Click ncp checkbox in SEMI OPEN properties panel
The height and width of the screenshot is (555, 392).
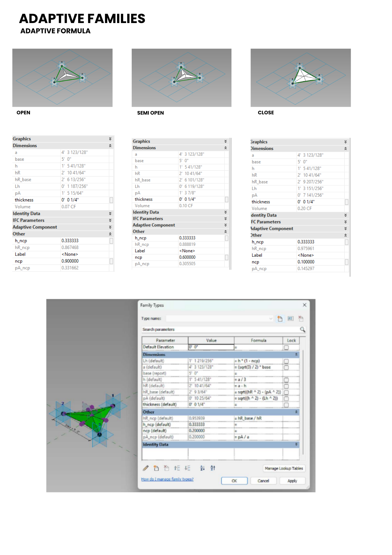pyautogui.click(x=226, y=258)
